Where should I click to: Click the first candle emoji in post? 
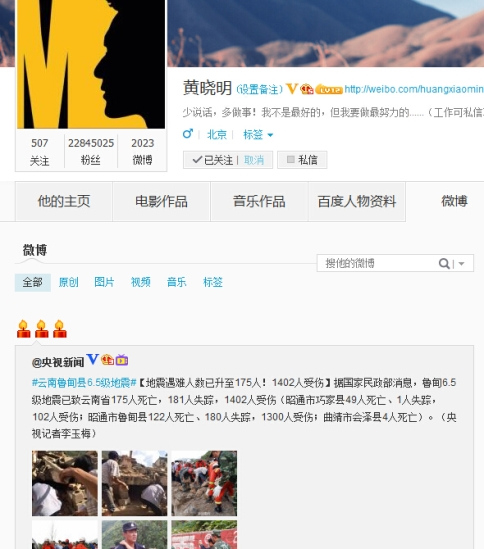23,329
